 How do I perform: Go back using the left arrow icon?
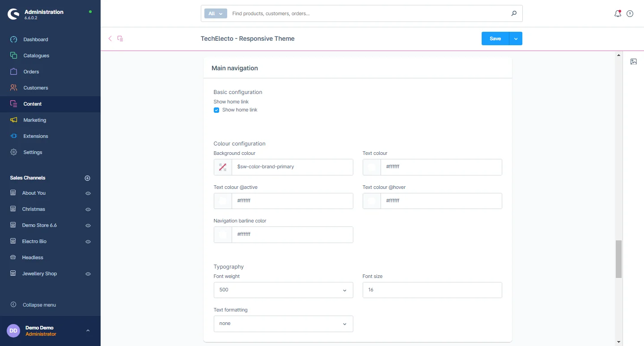110,38
